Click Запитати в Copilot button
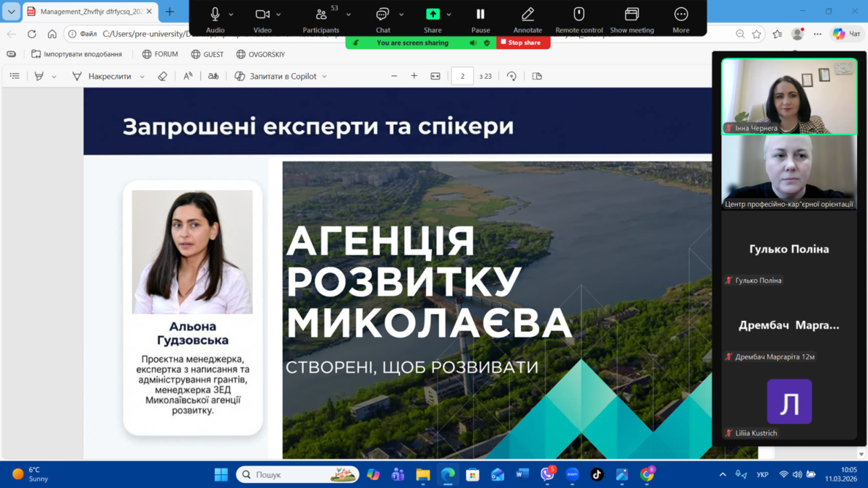The image size is (868, 488). point(281,76)
